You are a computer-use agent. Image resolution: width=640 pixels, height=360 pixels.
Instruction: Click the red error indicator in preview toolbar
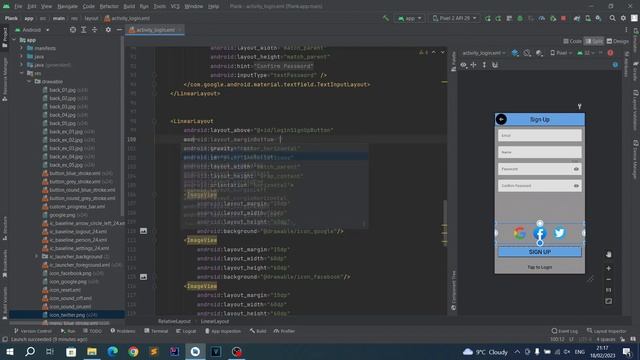[x=610, y=53]
